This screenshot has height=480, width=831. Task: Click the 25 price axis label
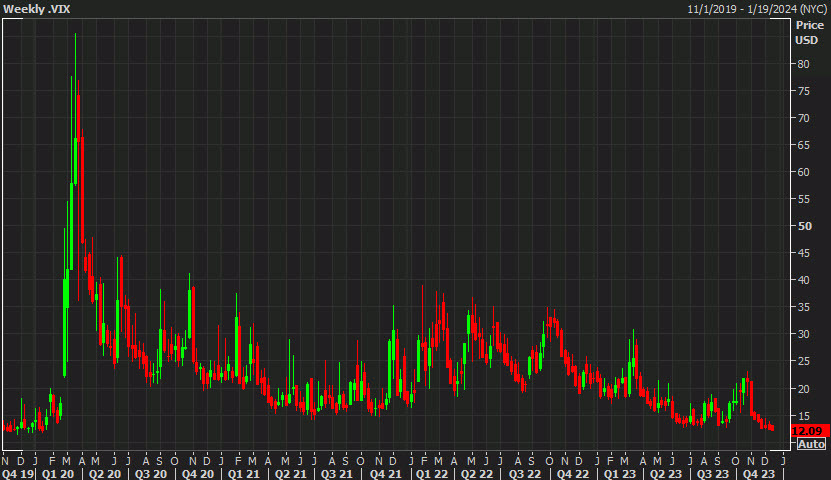803,361
